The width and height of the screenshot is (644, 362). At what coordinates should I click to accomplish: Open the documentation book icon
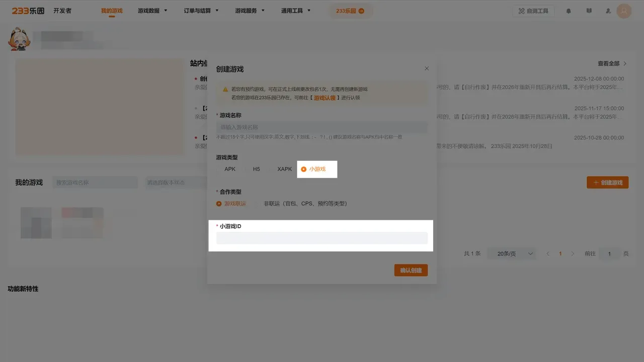click(x=589, y=11)
